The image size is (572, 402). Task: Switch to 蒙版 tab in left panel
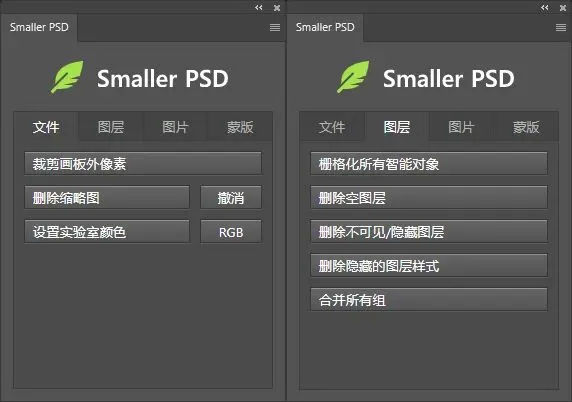point(240,127)
